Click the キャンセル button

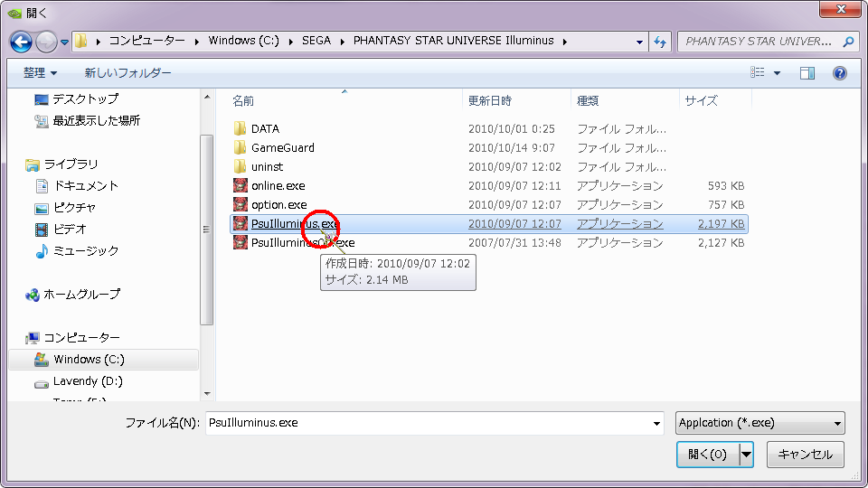(x=806, y=455)
